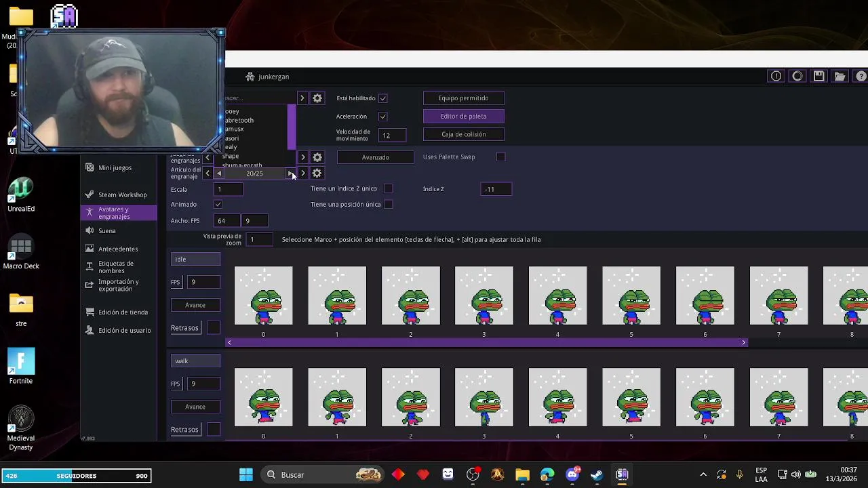Click the idle frames horizontal purple scrollbar
The height and width of the screenshot is (488, 868).
(x=486, y=342)
